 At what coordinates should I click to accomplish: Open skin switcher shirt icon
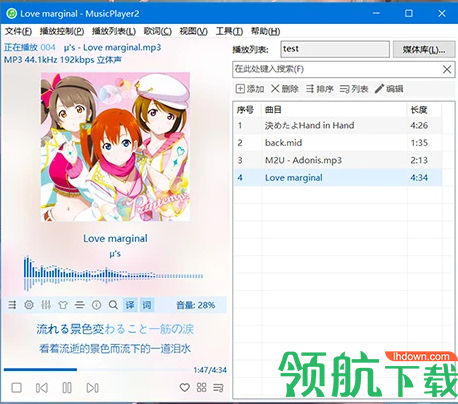point(63,305)
